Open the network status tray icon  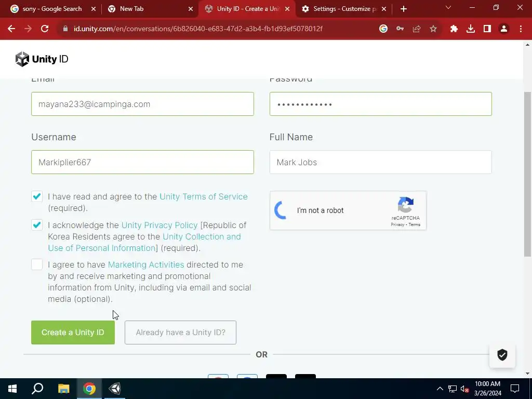[x=453, y=389]
